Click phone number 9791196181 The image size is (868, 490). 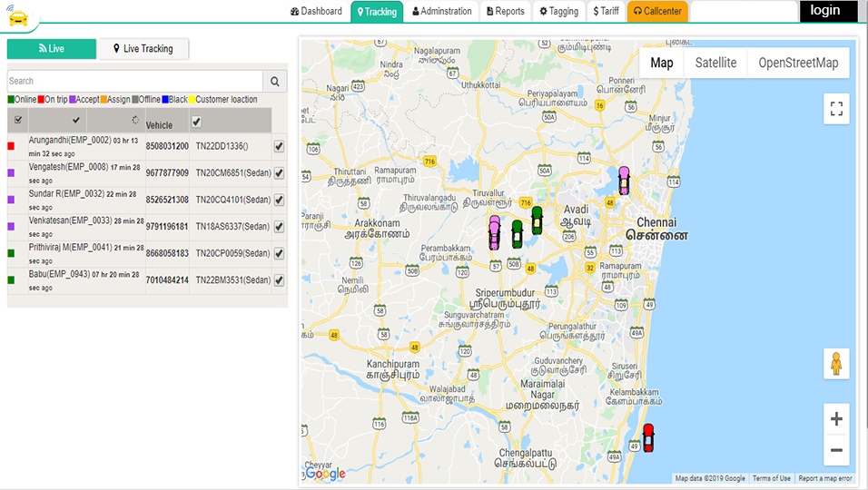pos(167,226)
